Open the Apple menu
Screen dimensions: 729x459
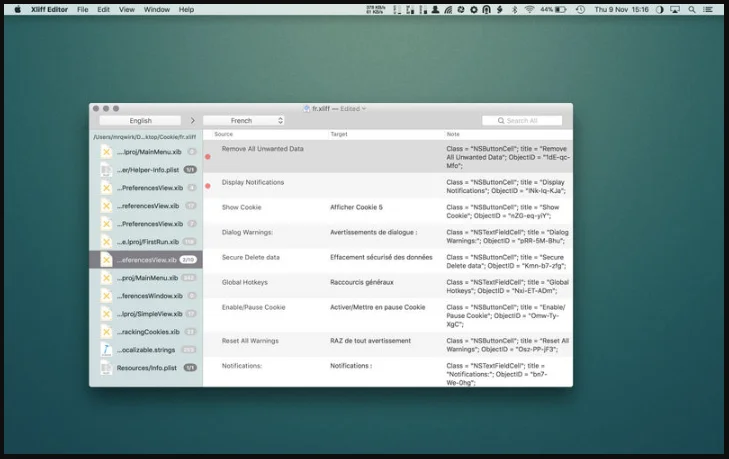click(x=18, y=9)
